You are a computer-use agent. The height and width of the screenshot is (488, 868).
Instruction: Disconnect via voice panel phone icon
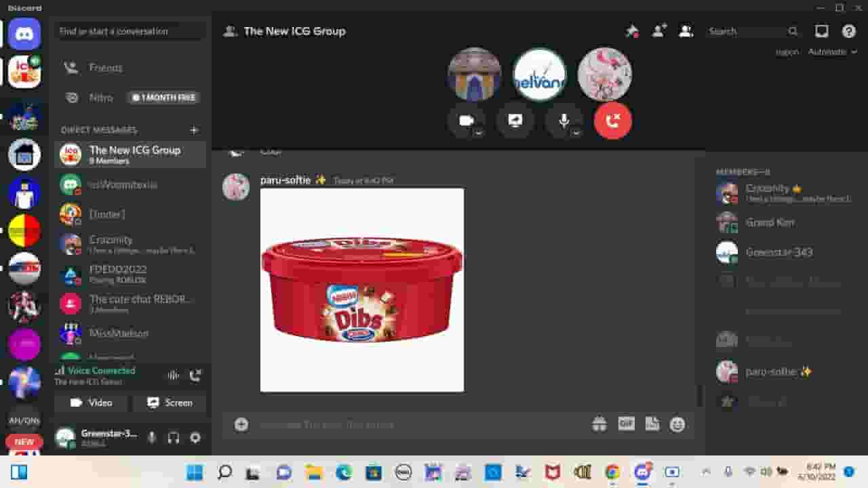coord(195,375)
